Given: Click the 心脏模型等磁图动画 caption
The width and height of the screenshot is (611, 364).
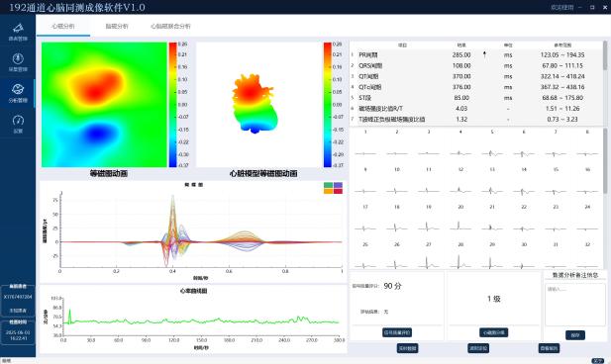Looking at the screenshot, I should click(x=263, y=174).
